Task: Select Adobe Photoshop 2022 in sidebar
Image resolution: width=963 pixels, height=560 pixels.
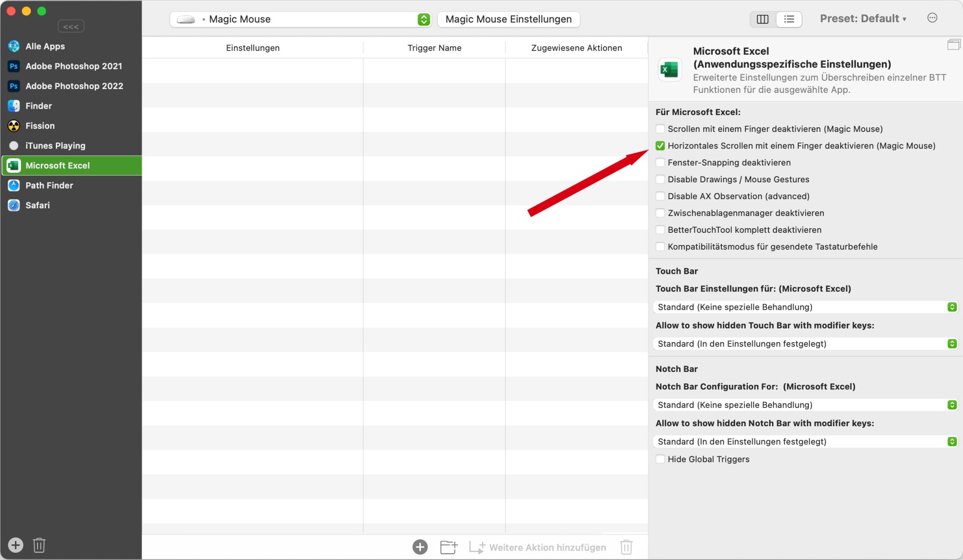Action: [x=74, y=86]
